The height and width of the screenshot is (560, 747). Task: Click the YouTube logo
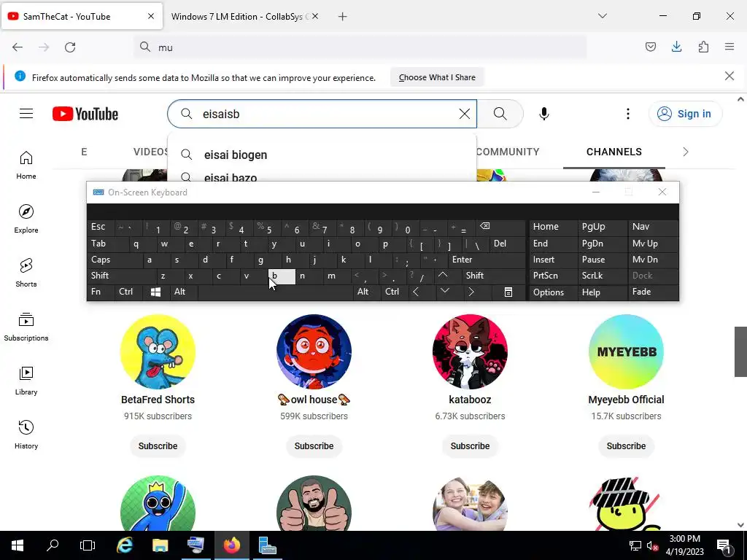pos(85,114)
